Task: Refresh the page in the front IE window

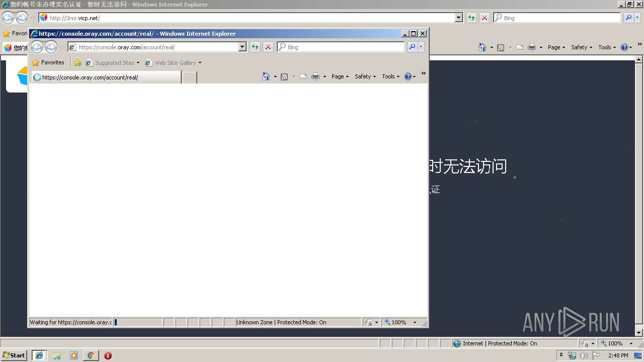Action: point(255,47)
